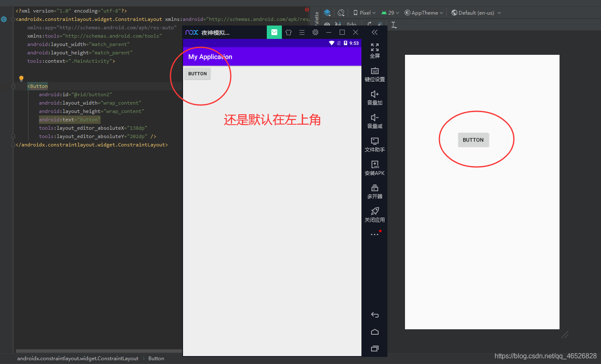Click the yellow lightbulb intention icon
This screenshot has height=364, width=601.
pos(21,78)
